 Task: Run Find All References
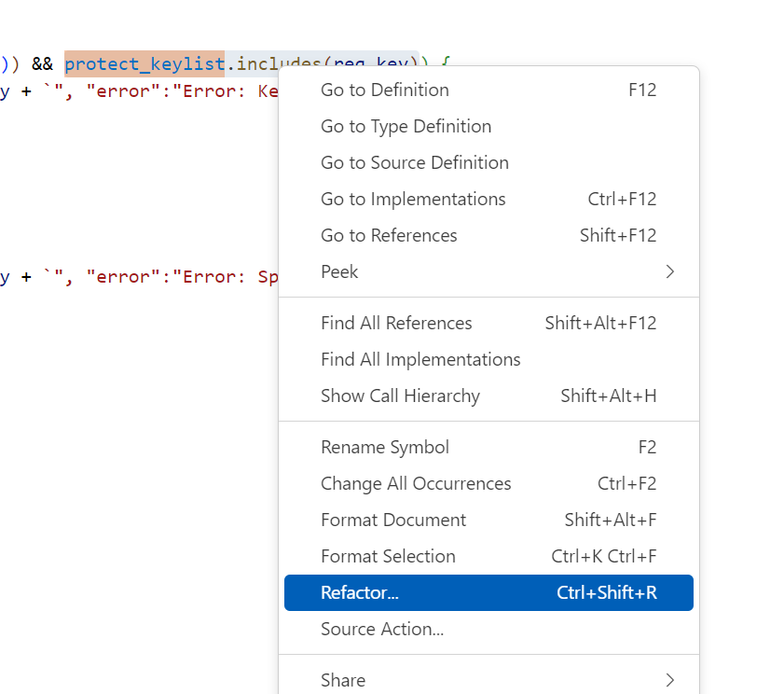[x=396, y=324]
